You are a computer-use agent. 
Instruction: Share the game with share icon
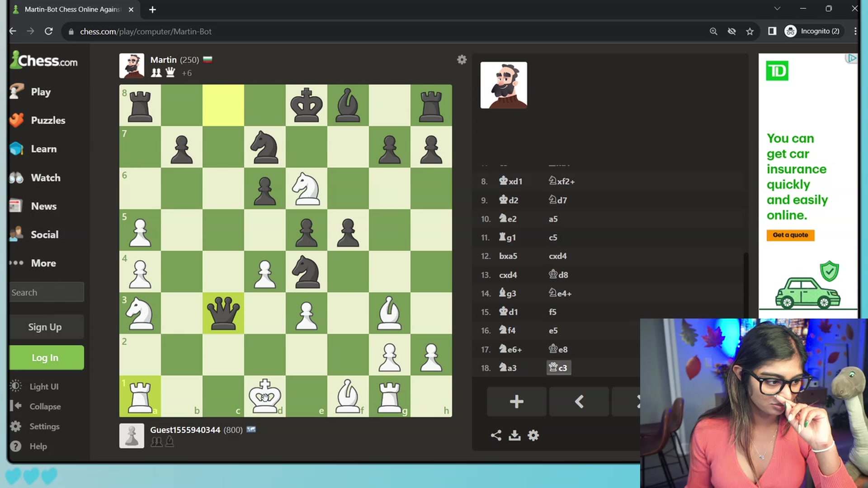pos(496,435)
